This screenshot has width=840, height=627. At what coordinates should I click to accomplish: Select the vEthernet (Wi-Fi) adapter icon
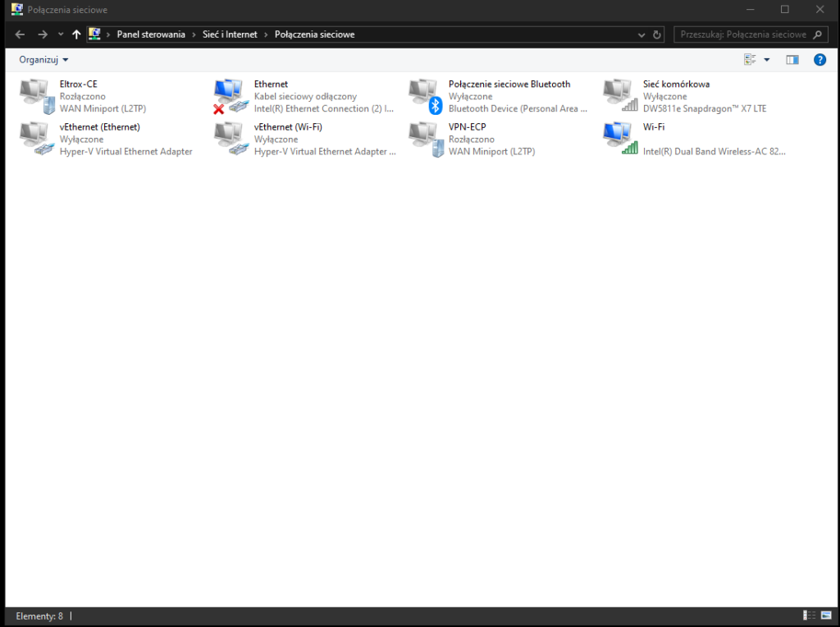230,139
